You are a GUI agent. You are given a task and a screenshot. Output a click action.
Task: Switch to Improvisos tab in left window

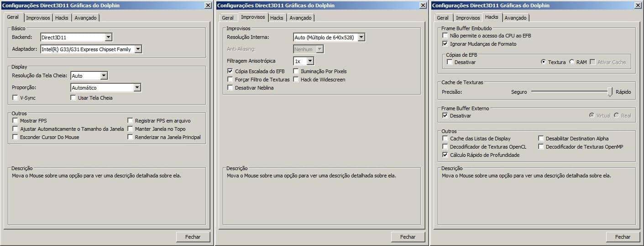click(x=38, y=18)
